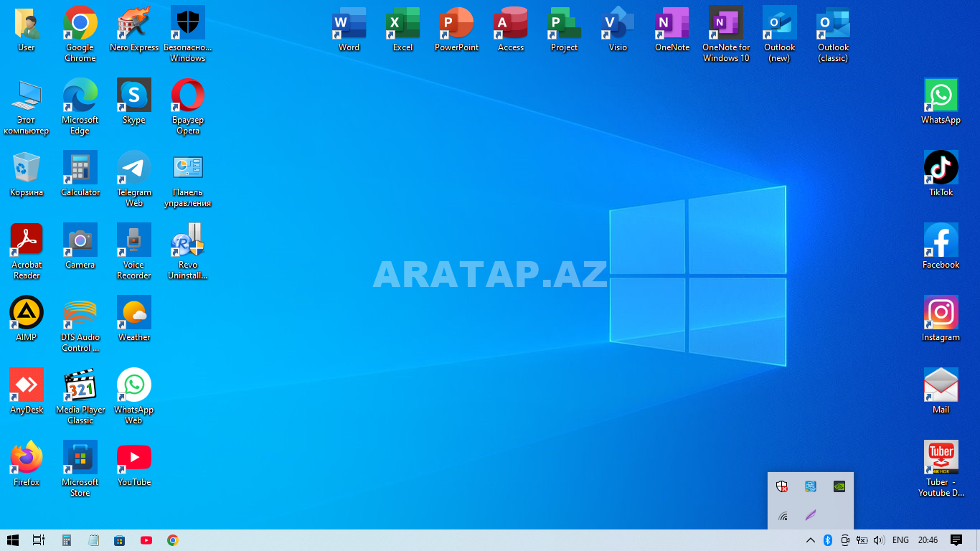Open Microsoft Store pinned on the taskbar

pos(120,540)
